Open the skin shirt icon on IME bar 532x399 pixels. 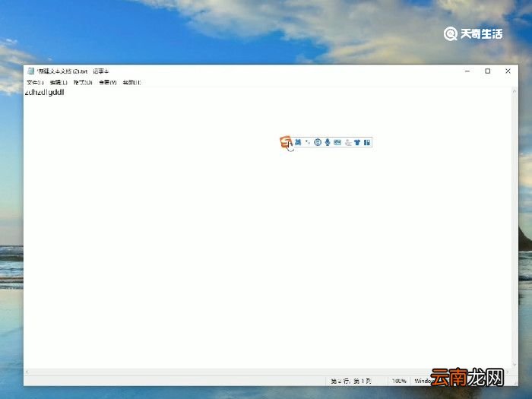pyautogui.click(x=357, y=143)
